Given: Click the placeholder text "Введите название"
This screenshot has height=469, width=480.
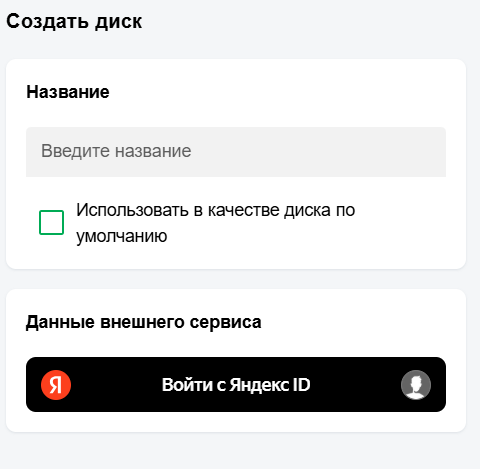Looking at the screenshot, I should click(116, 151).
